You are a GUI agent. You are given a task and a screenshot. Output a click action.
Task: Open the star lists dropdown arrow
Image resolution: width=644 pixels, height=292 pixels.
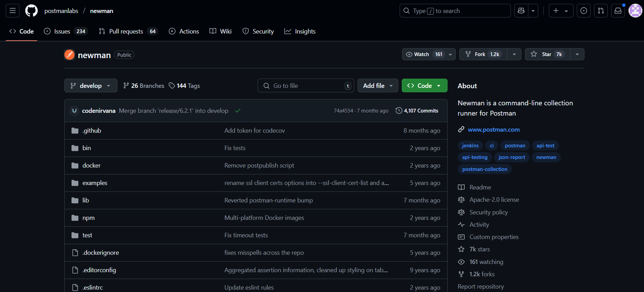tap(577, 54)
